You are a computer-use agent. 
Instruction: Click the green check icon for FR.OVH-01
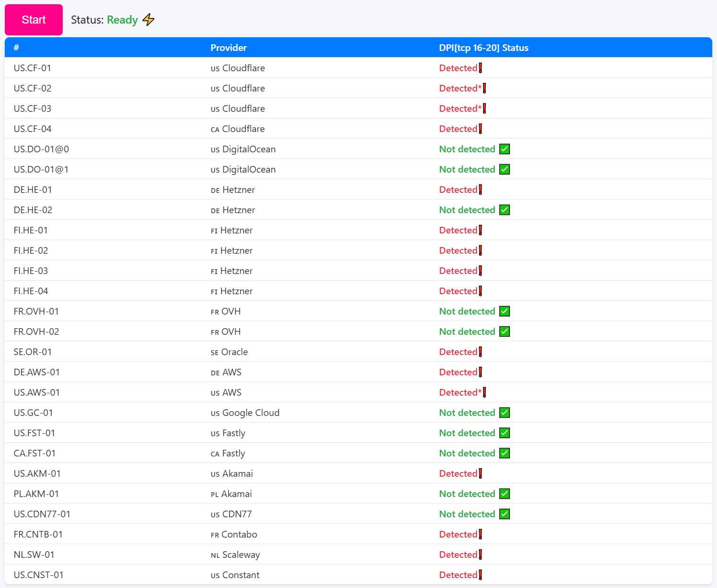(504, 311)
